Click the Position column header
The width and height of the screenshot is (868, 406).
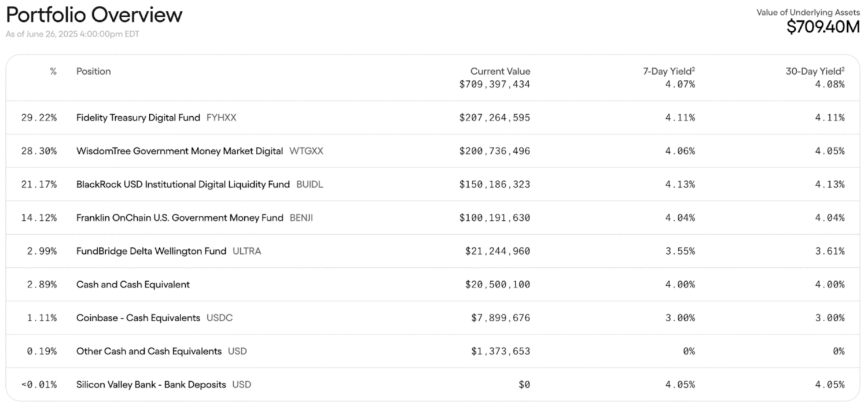(93, 71)
